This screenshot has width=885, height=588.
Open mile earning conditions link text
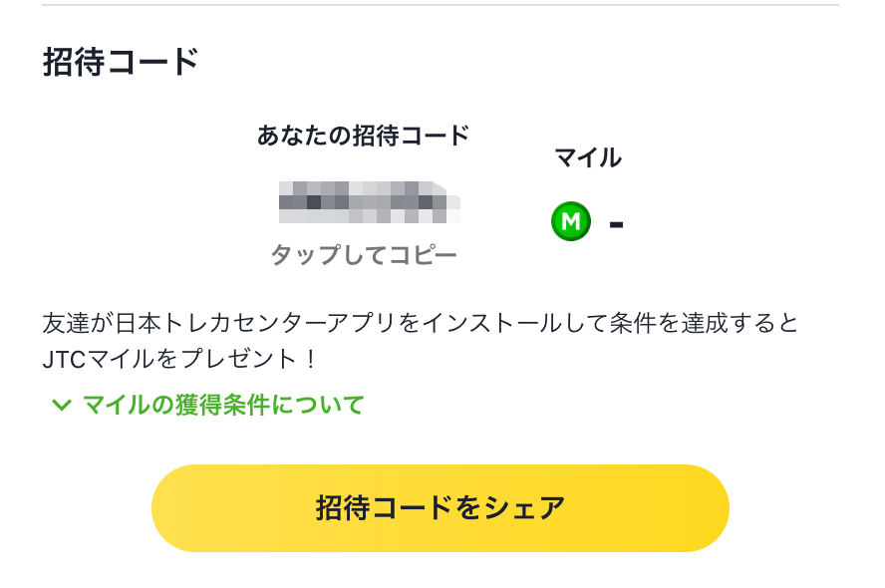223,405
